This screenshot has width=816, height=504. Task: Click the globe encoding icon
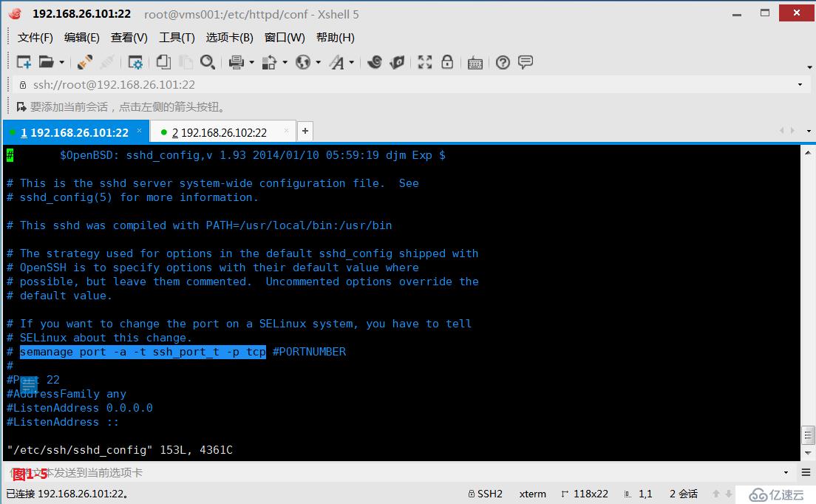tap(303, 62)
